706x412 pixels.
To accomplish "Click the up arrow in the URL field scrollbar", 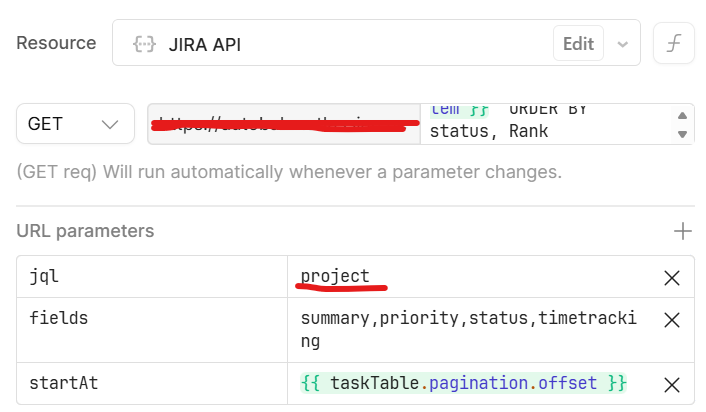I will [x=682, y=116].
